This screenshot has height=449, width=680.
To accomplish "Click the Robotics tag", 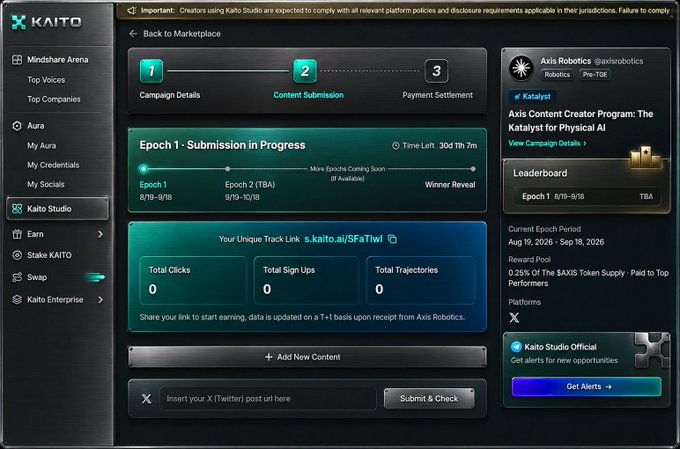I will pyautogui.click(x=557, y=75).
